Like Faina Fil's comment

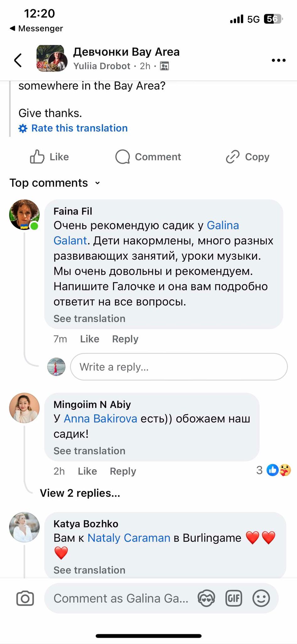pos(89,339)
